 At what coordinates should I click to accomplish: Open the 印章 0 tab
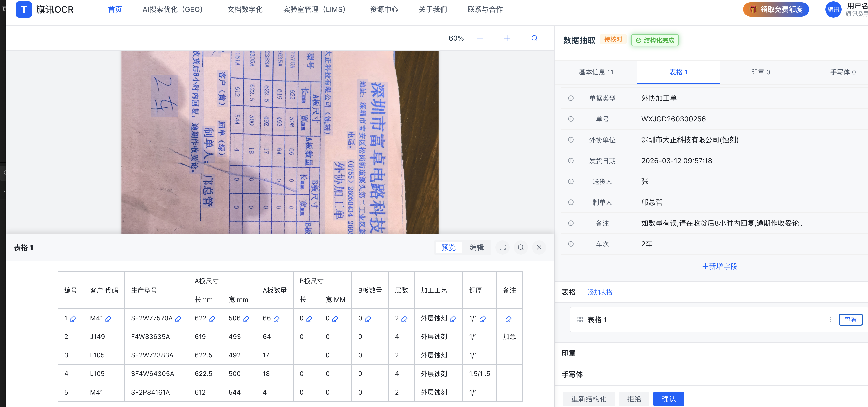(x=760, y=72)
